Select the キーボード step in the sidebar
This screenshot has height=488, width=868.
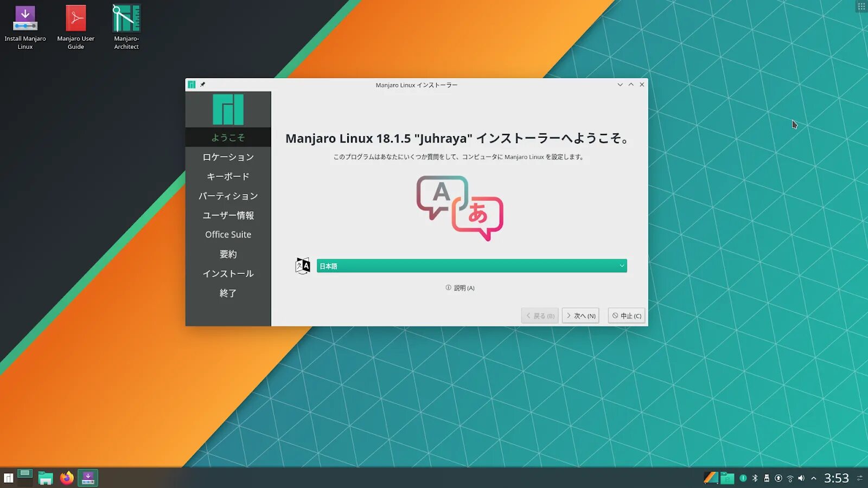coord(228,176)
